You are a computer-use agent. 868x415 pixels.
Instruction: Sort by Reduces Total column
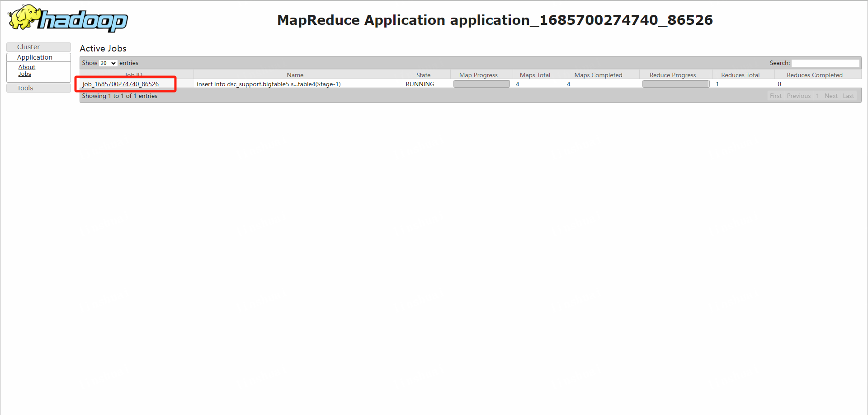740,75
